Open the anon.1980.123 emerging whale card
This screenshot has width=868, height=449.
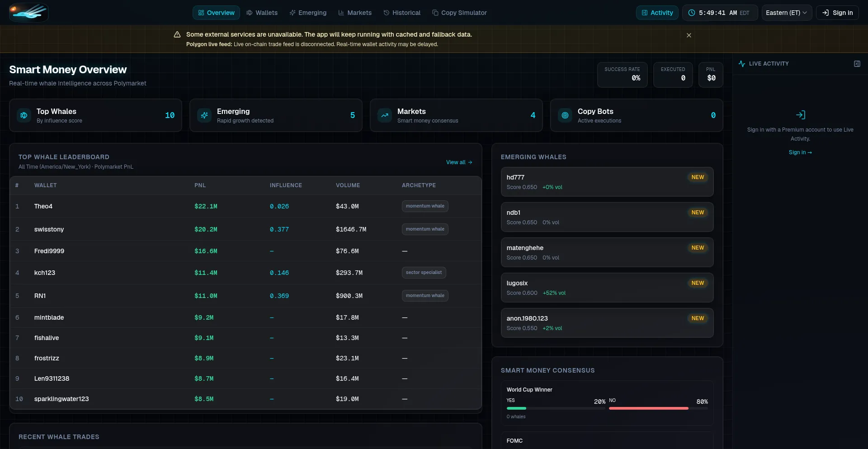point(607,323)
